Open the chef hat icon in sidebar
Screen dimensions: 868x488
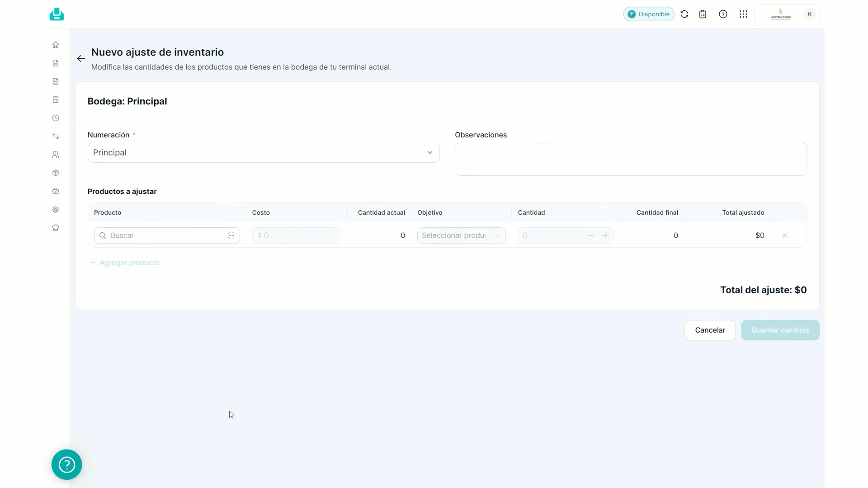56,228
